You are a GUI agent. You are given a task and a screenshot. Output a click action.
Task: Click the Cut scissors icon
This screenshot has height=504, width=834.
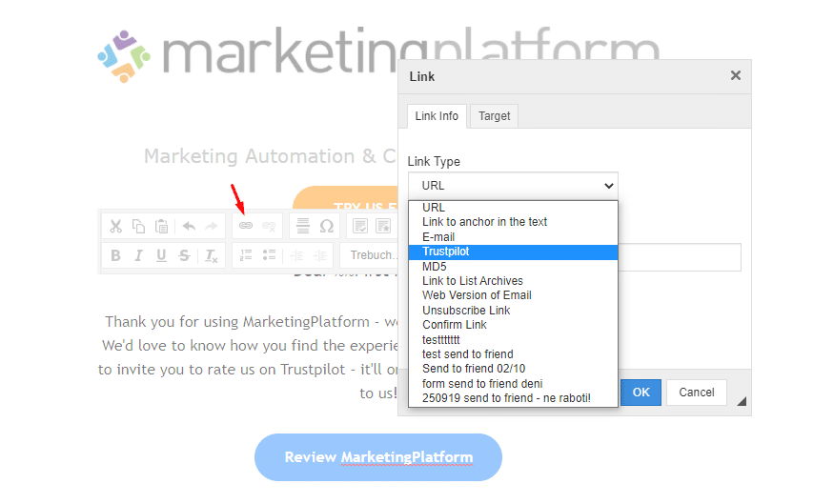[115, 227]
